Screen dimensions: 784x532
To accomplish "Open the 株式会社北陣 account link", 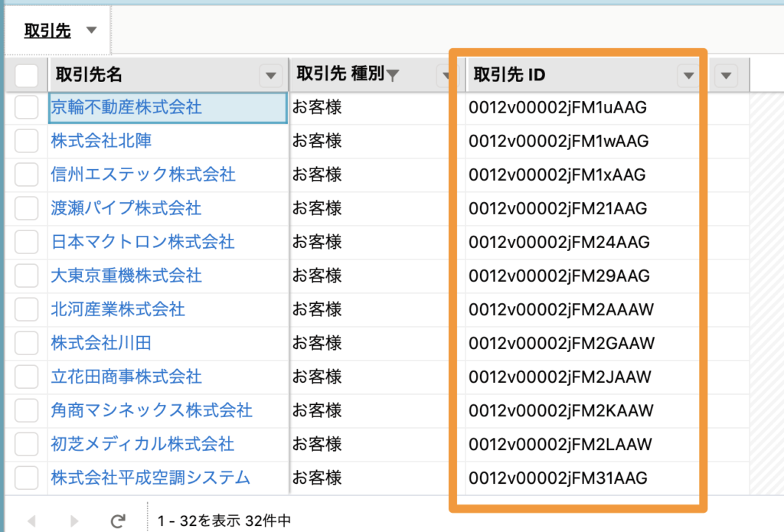I will (101, 141).
